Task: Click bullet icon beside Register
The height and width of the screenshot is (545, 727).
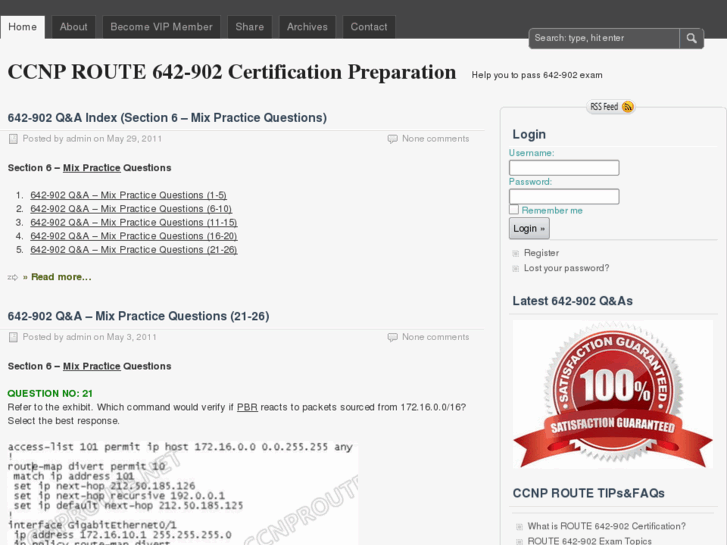Action: pyautogui.click(x=516, y=254)
